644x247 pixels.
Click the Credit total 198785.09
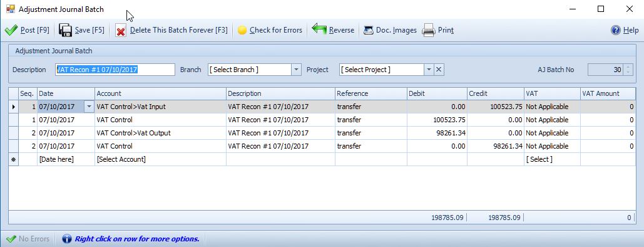[504, 218]
